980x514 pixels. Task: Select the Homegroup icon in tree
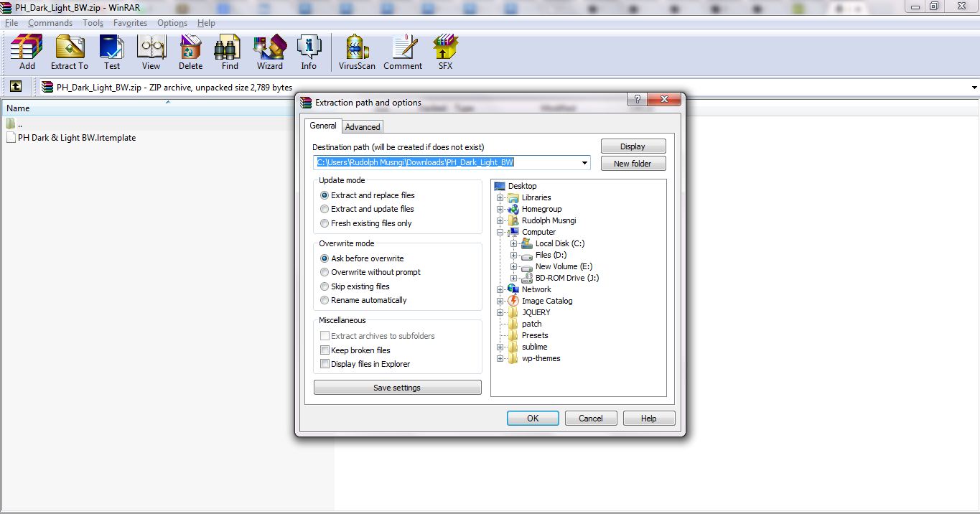513,209
